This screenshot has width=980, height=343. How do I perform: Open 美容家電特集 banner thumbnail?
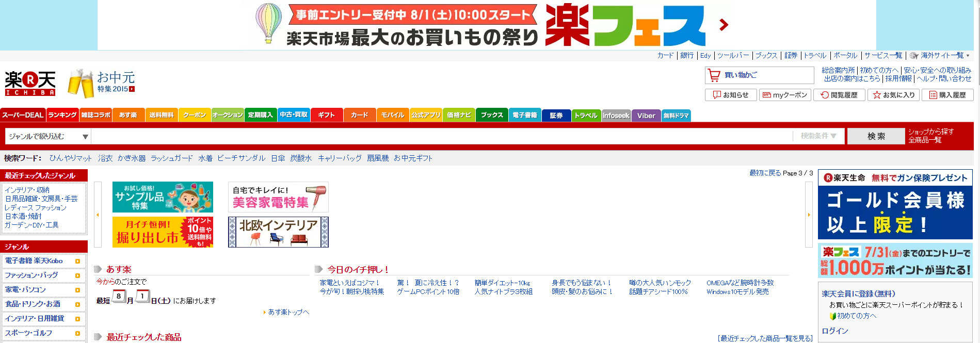click(278, 197)
